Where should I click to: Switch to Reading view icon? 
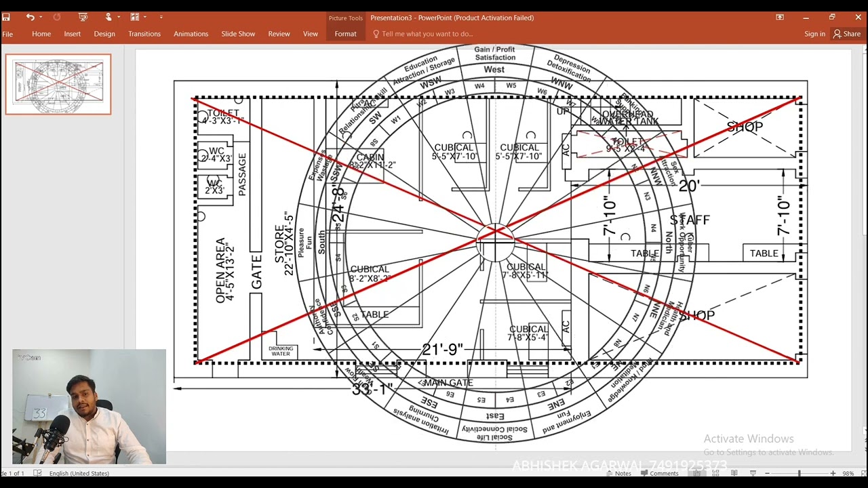coord(734,473)
